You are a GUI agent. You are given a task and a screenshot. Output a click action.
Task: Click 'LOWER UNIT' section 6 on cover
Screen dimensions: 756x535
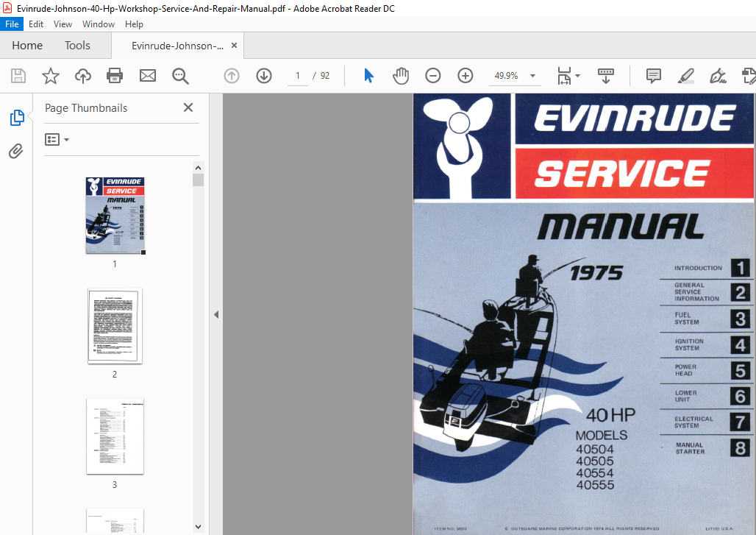tap(685, 396)
